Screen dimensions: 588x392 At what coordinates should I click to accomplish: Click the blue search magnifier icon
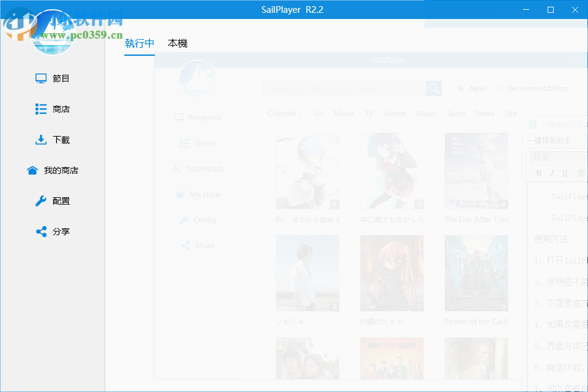(x=434, y=88)
